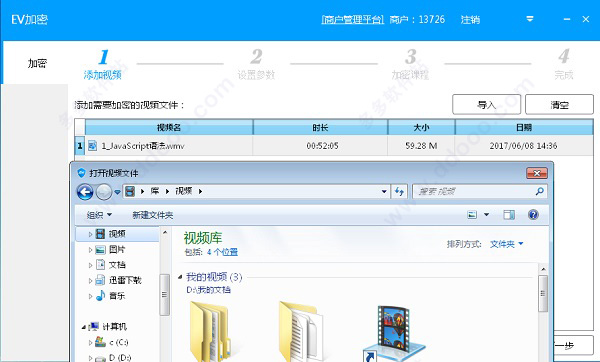The height and width of the screenshot is (362, 600).
Task: Open the 排列方式 文件夹 dropdown
Action: pos(507,244)
